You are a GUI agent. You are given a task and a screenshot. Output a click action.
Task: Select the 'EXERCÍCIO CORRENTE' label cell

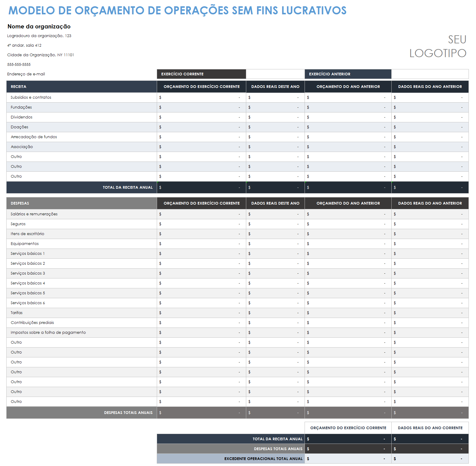201,74
